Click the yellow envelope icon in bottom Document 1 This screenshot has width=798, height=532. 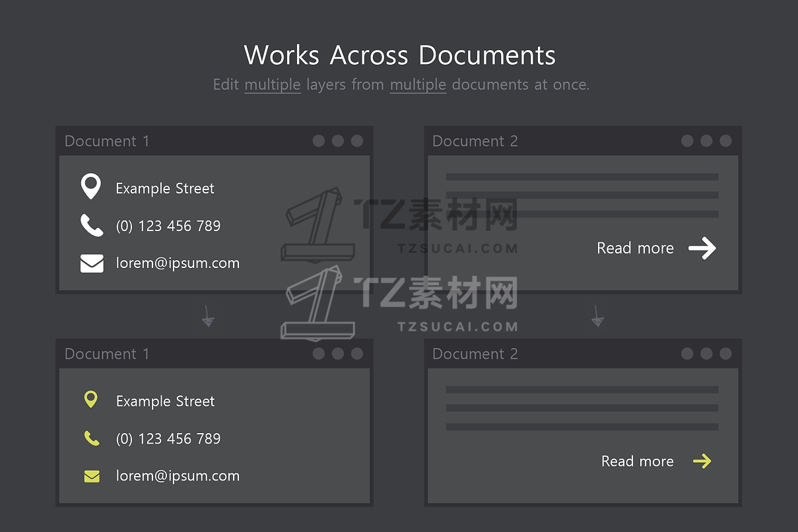[92, 476]
